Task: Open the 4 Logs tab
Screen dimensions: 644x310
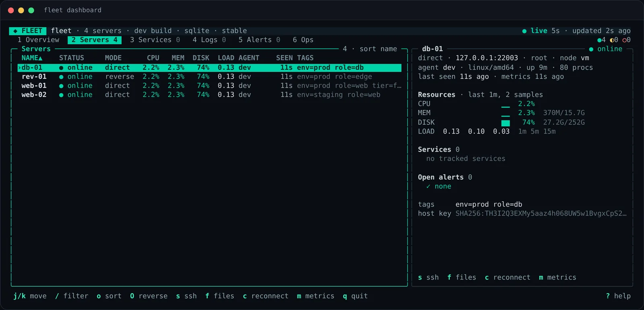Action: [209, 40]
